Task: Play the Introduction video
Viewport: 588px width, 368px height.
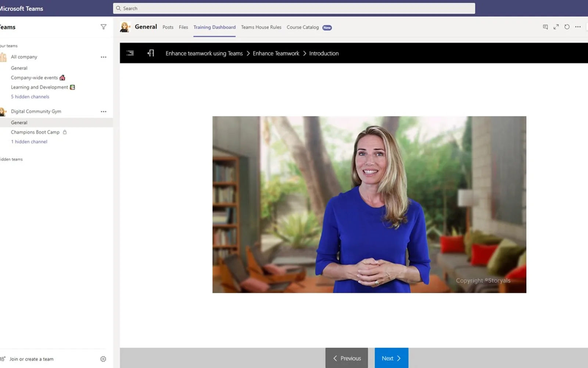Action: [369, 205]
